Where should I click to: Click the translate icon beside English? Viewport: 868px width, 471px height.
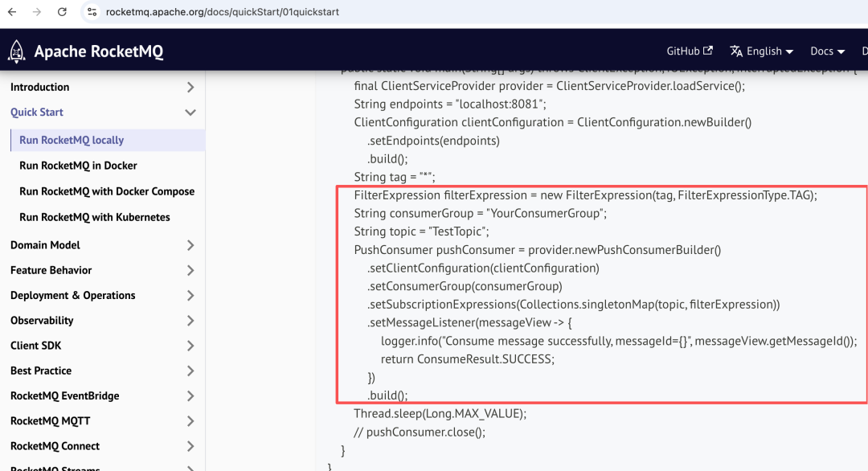[x=735, y=51]
